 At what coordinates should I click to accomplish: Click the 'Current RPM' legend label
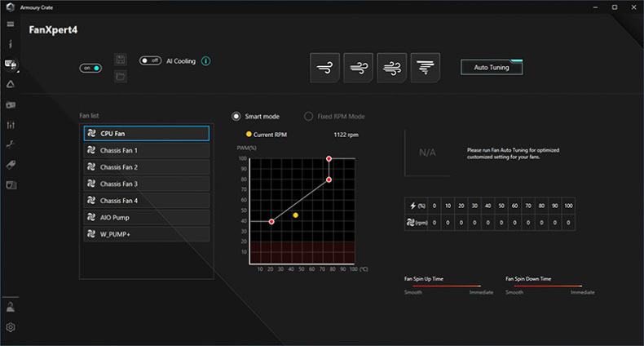[x=270, y=135]
